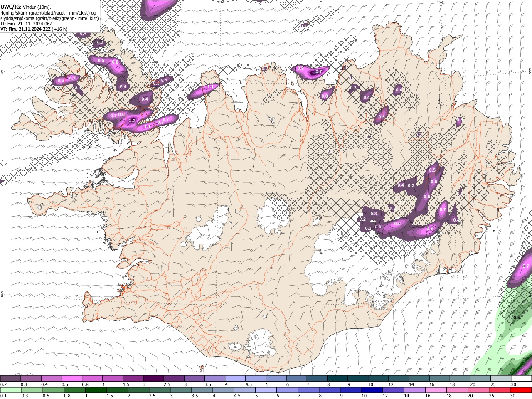Pick top-row legend swatch between 0.2 and 0.3

(x=10, y=379)
